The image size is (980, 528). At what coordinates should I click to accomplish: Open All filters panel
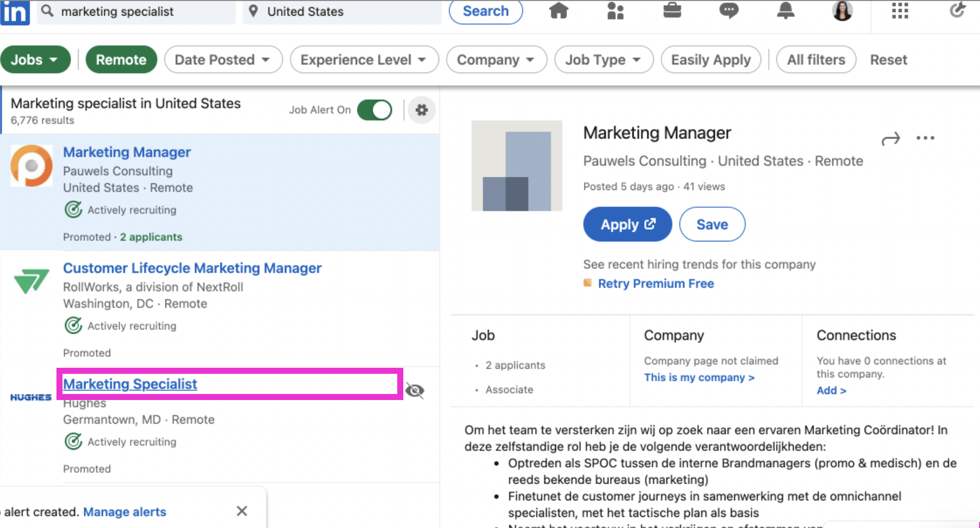coord(816,59)
